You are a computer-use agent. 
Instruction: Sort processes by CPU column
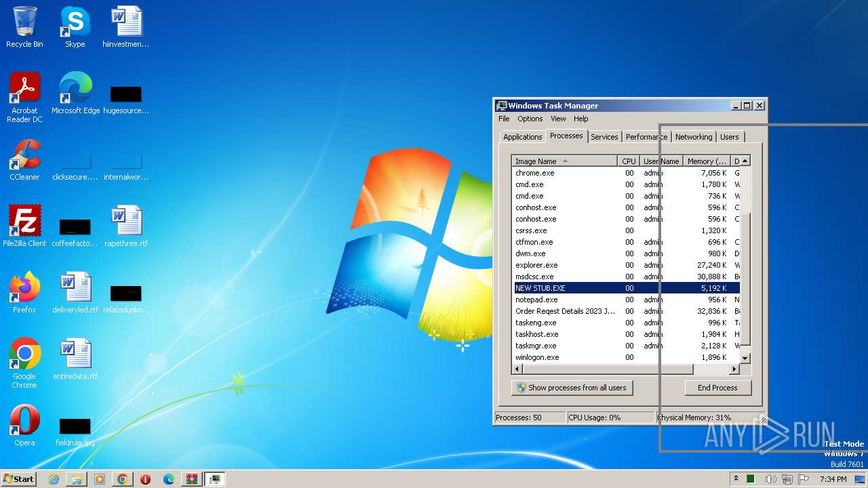point(629,161)
